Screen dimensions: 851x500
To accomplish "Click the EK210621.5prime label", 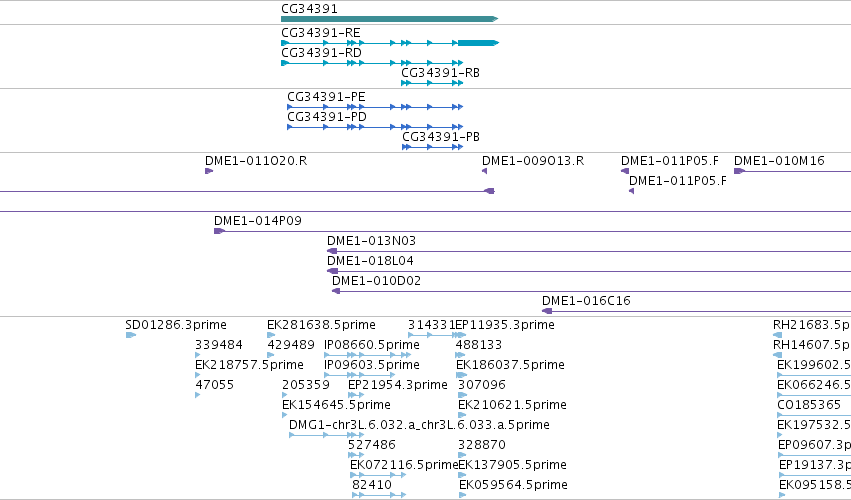I will coord(512,406).
